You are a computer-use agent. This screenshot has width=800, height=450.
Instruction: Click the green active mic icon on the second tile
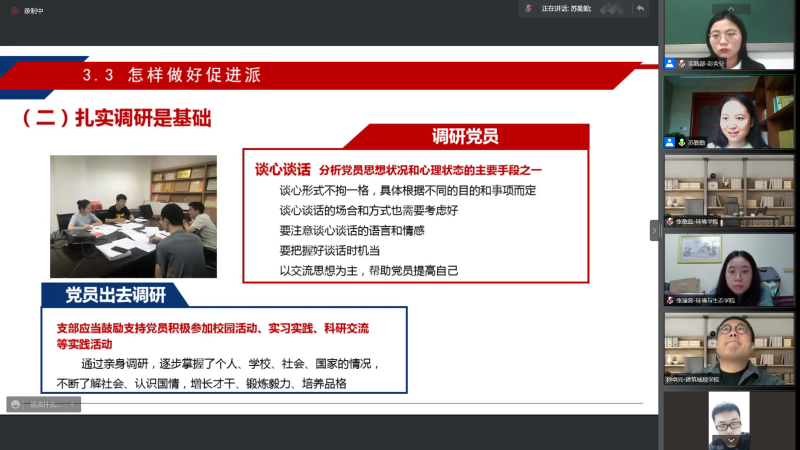pyautogui.click(x=682, y=142)
